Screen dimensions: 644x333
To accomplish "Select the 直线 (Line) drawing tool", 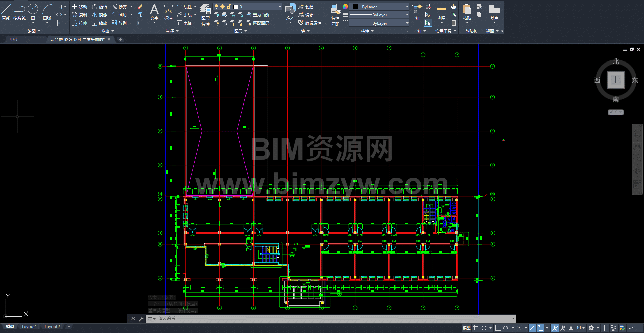I will (6, 12).
